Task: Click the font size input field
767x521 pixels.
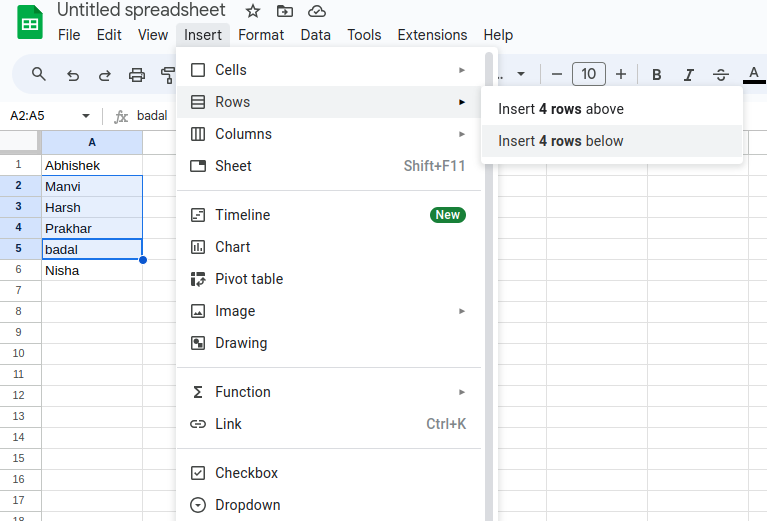Action: pos(589,74)
